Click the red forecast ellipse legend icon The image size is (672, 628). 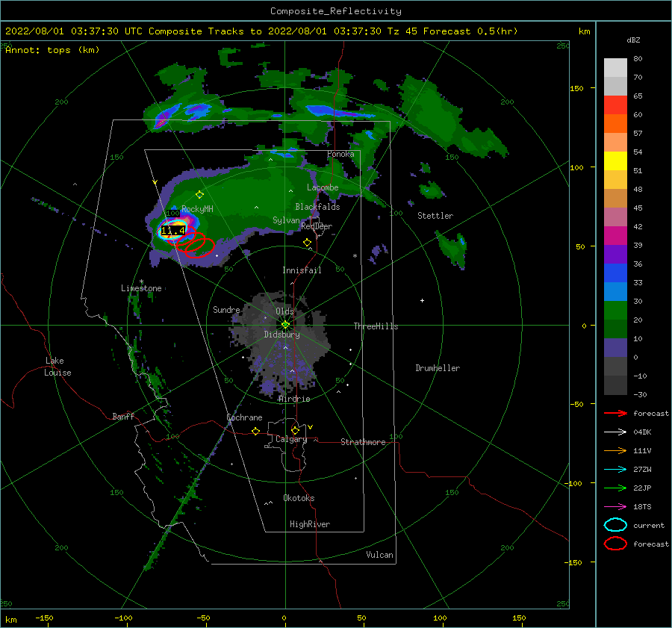pyautogui.click(x=615, y=544)
